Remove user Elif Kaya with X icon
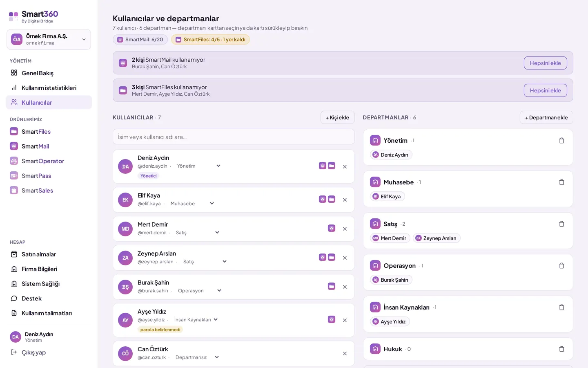 pyautogui.click(x=345, y=200)
